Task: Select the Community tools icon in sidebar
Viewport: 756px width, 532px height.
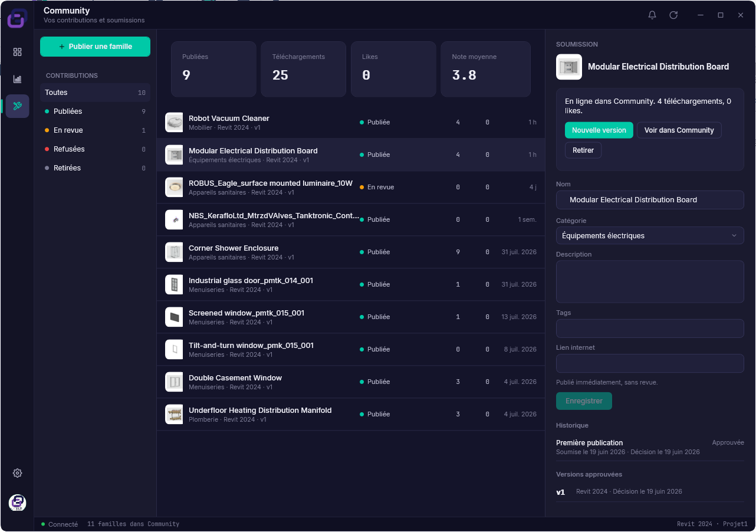Action: pyautogui.click(x=17, y=106)
